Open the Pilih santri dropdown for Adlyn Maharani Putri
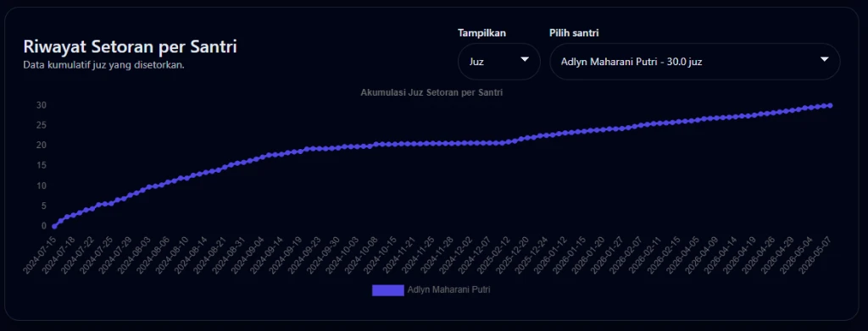Viewport: 868px width, 331px height. 695,61
